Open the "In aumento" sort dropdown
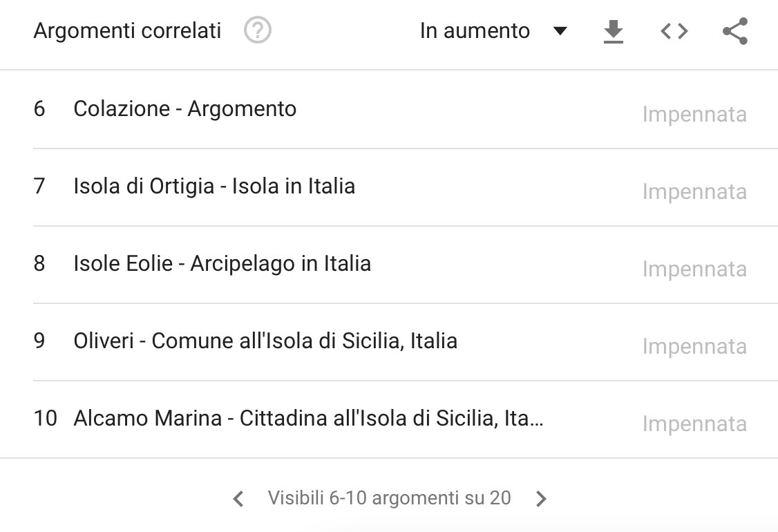This screenshot has width=778, height=532. (475, 31)
